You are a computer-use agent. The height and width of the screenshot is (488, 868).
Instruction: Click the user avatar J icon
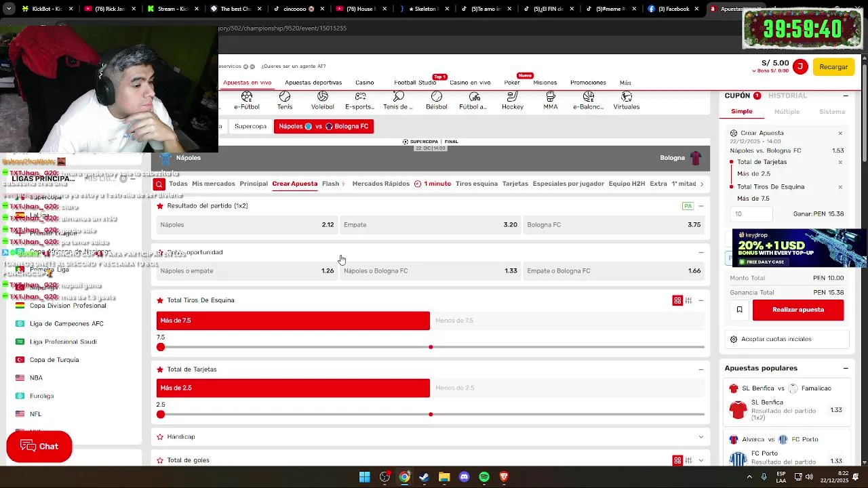point(800,66)
